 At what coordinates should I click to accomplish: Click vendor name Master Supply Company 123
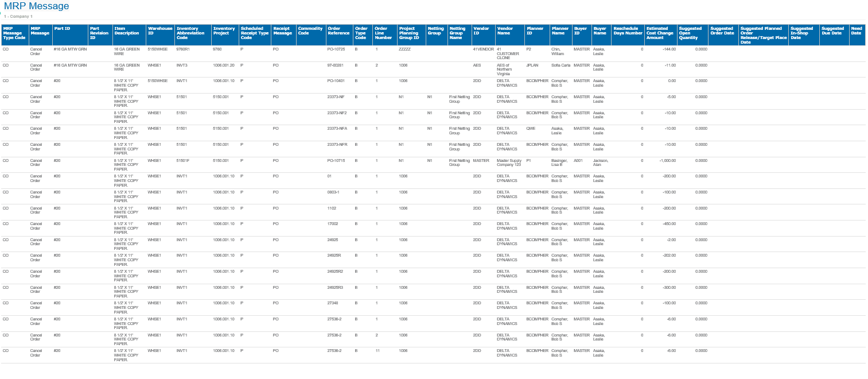[x=509, y=163]
